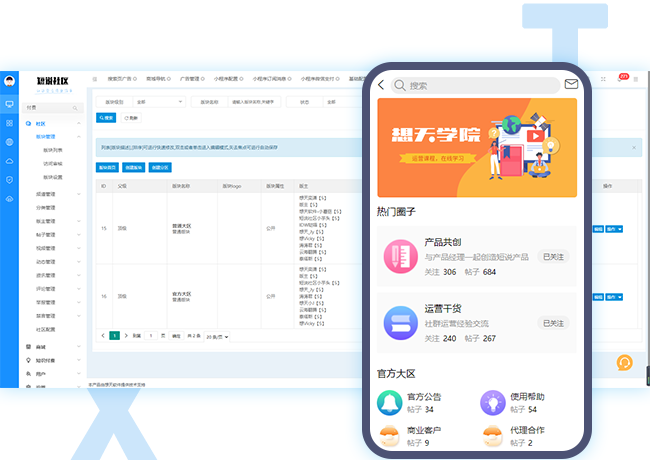The image size is (650, 460).
Task: Focus the phone 搜索 search field
Action: [x=475, y=85]
